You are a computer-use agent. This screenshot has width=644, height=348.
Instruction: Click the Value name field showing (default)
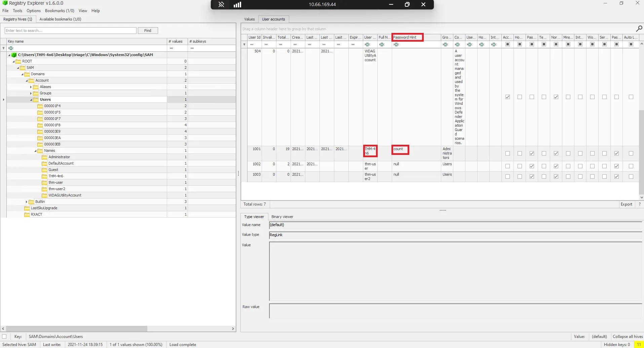(456, 225)
